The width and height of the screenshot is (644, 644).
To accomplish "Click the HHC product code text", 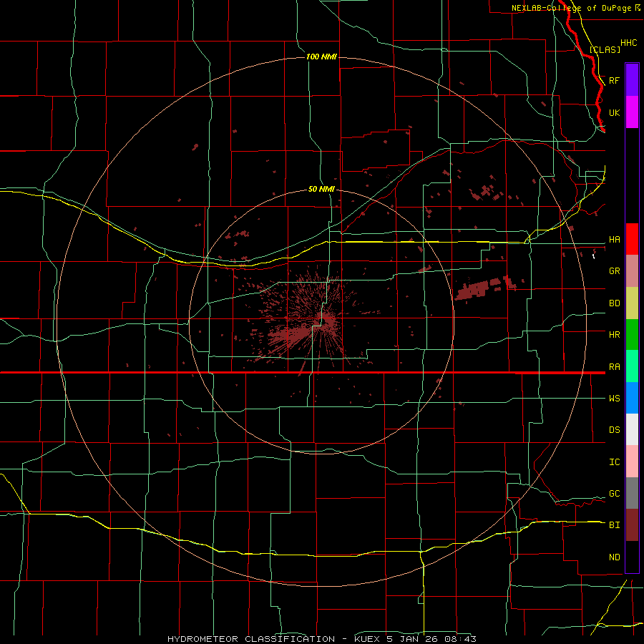I will [628, 43].
